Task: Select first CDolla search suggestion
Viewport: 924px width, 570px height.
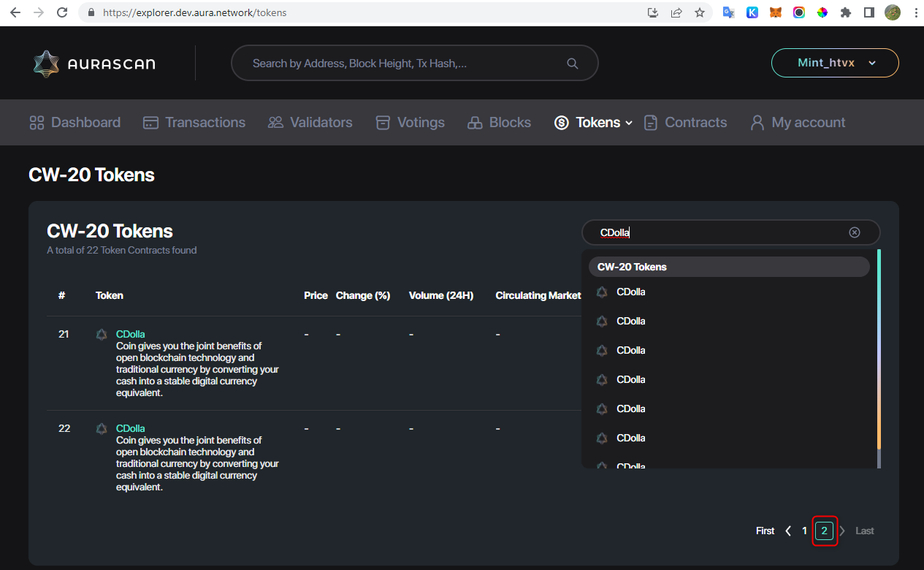Action: [x=729, y=292]
